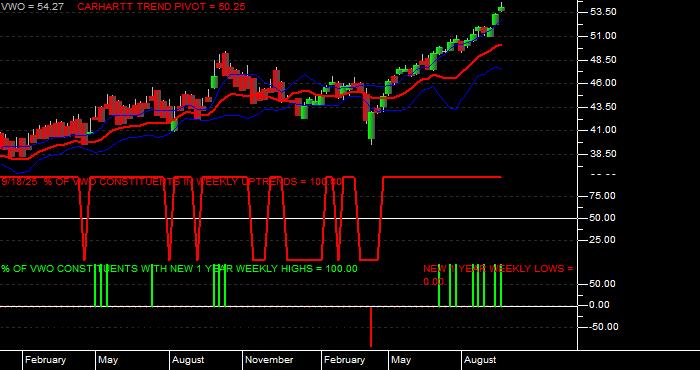The width and height of the screenshot is (700, 370).
Task: Click the first February timeline label
Action: [x=46, y=360]
